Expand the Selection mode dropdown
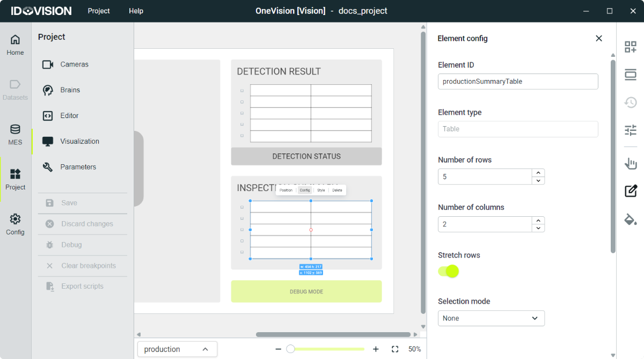This screenshot has width=644, height=359. pos(491,318)
